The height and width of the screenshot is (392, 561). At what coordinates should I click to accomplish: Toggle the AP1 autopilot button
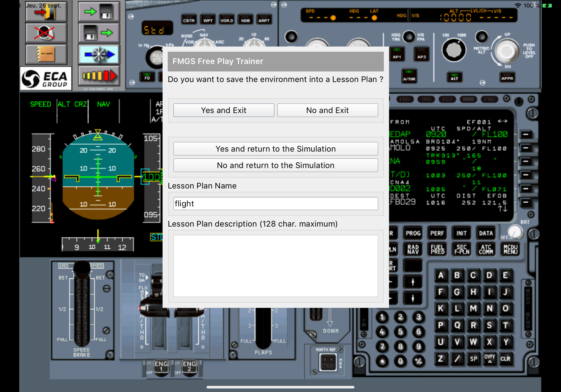tap(397, 54)
